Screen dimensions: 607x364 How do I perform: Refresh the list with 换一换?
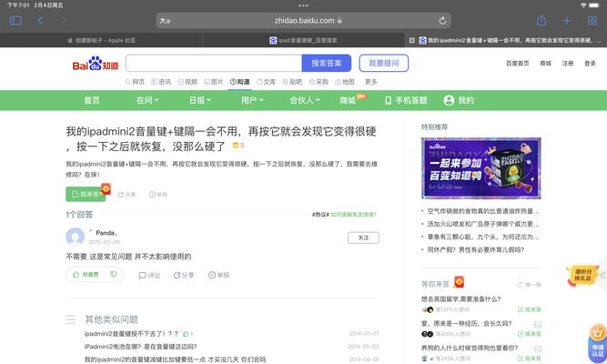pyautogui.click(x=529, y=285)
